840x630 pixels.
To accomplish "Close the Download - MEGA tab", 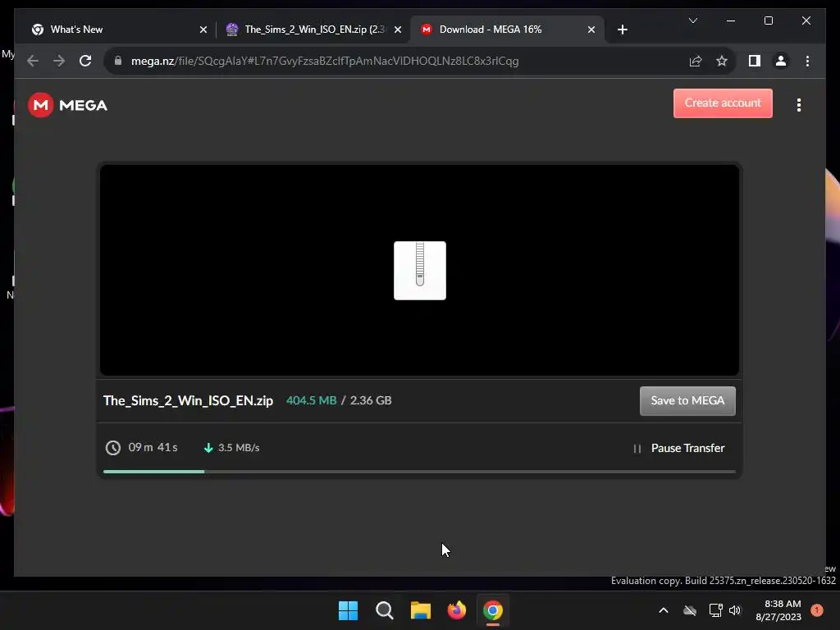I will [591, 30].
